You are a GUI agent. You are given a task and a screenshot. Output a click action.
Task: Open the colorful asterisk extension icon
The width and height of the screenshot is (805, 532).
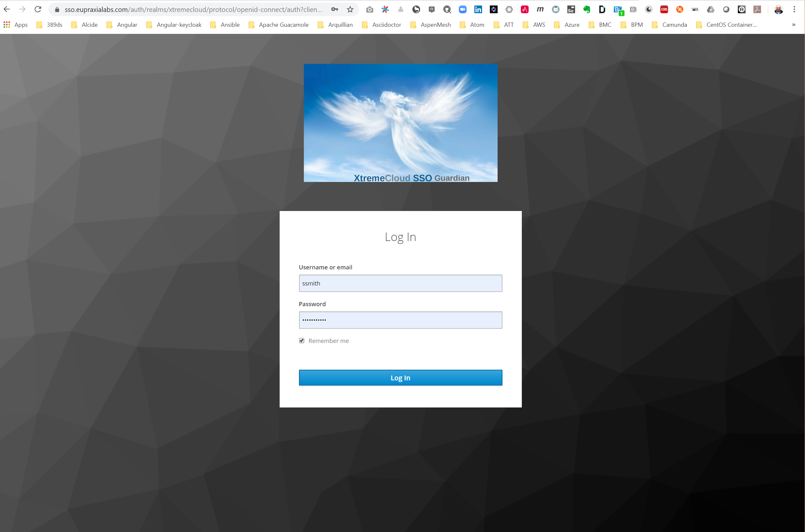tap(385, 9)
